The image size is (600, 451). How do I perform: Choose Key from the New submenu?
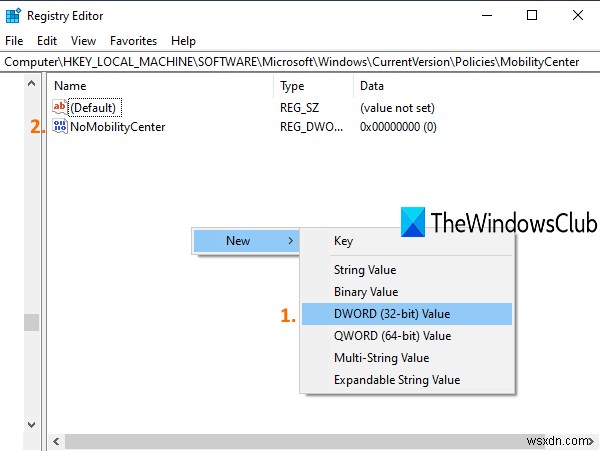pyautogui.click(x=407, y=241)
